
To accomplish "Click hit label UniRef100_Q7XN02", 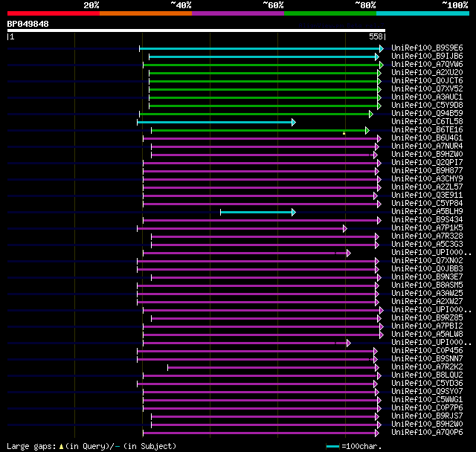I will (427, 261).
